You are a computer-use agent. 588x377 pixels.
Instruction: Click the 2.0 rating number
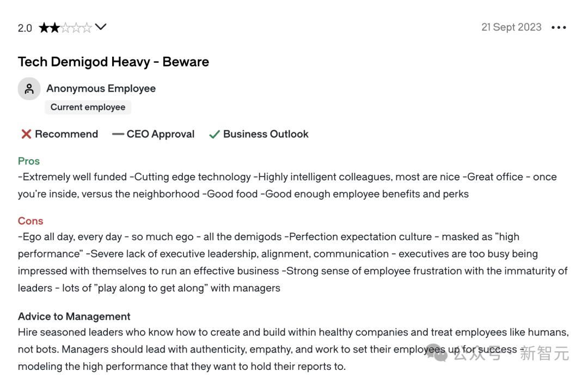click(25, 28)
